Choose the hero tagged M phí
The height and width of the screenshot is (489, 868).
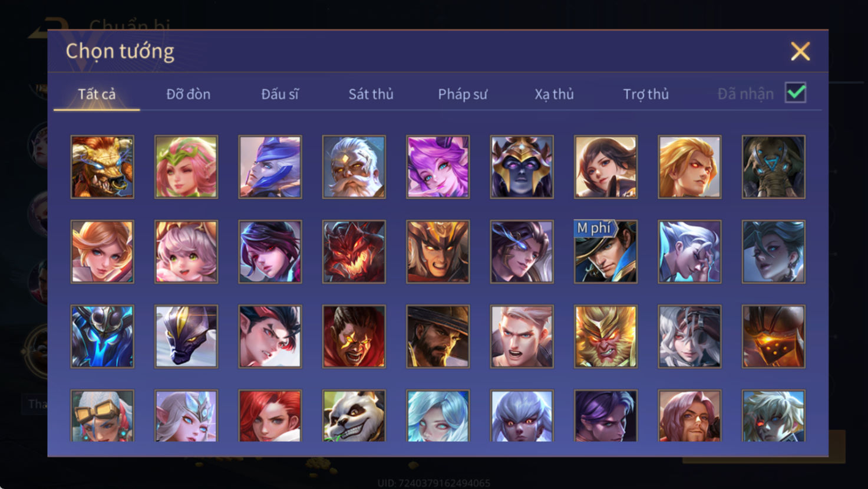coord(606,252)
